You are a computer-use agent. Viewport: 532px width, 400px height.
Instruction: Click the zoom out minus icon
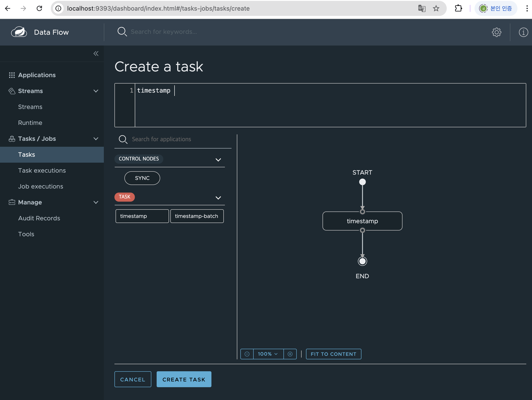pos(247,354)
